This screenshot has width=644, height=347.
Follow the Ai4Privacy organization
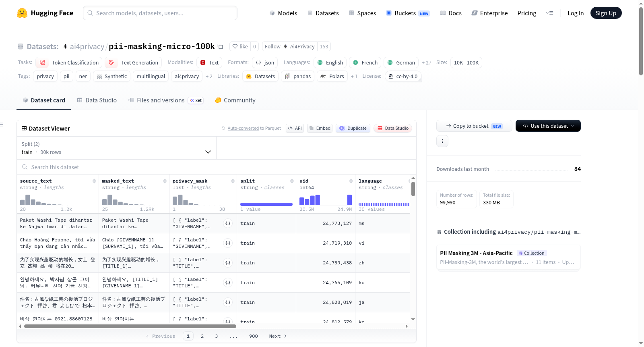(x=290, y=46)
